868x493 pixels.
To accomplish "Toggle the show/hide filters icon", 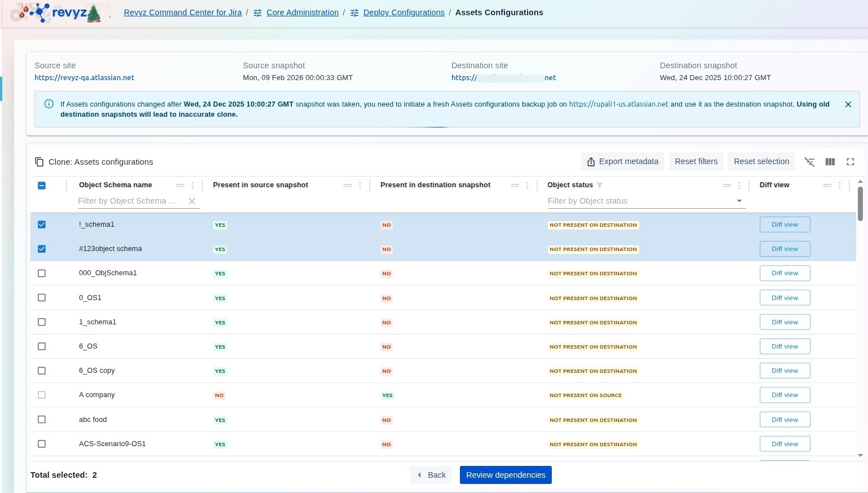I will (809, 162).
